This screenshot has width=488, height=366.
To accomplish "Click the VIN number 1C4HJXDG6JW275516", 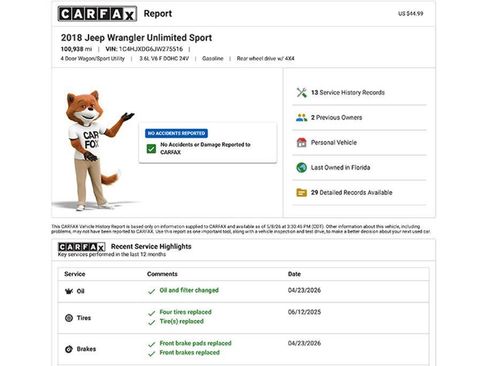I will (x=151, y=49).
